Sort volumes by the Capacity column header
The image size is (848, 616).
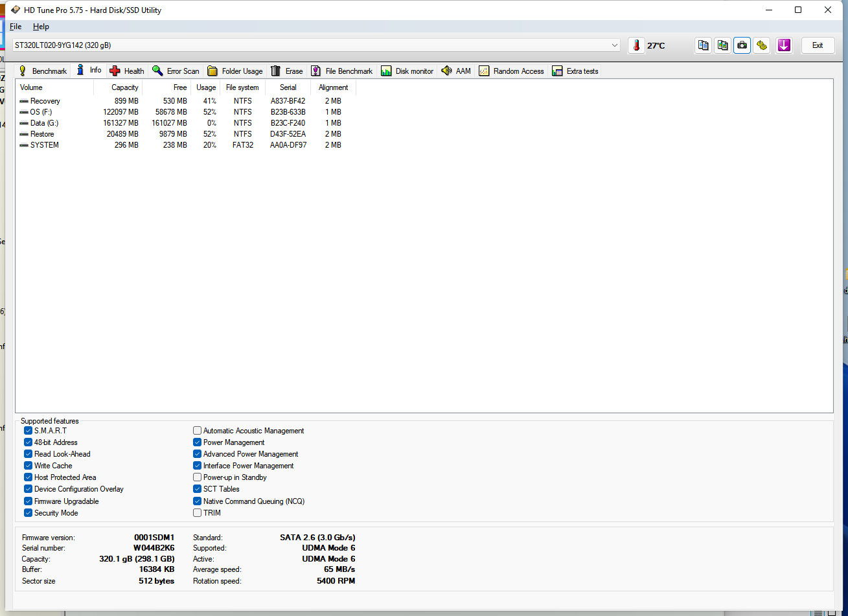(124, 87)
